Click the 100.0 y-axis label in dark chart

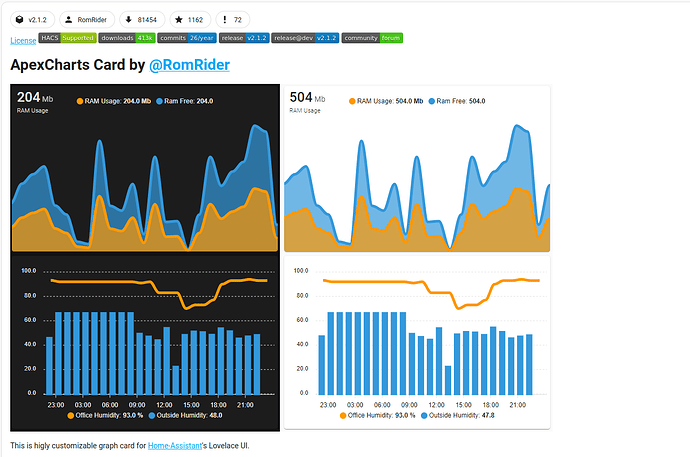pos(29,271)
